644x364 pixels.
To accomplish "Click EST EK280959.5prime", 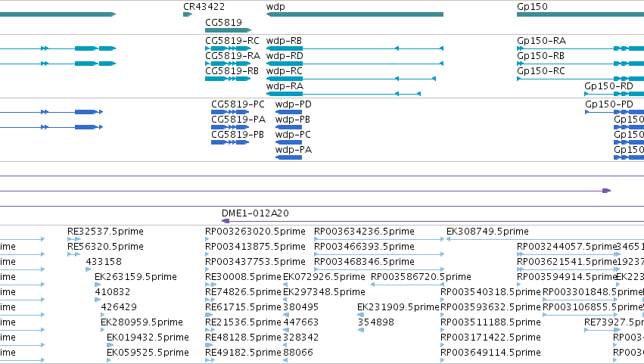I will tap(104, 330).
